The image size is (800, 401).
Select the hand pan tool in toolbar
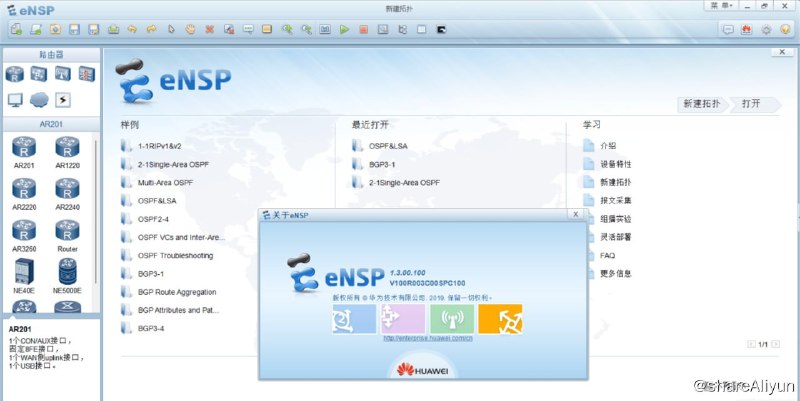tap(190, 29)
